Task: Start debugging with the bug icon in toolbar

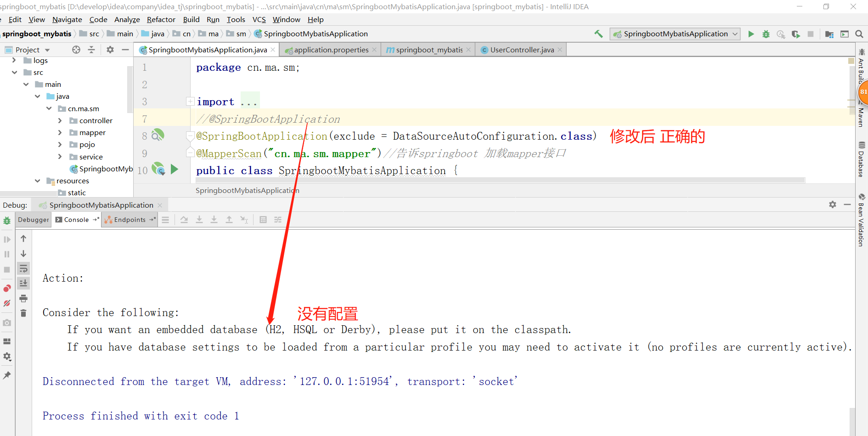Action: [x=766, y=34]
